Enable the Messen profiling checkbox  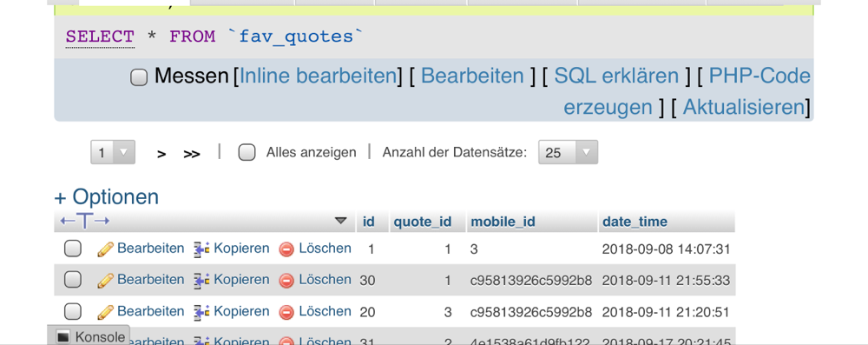[x=138, y=77]
